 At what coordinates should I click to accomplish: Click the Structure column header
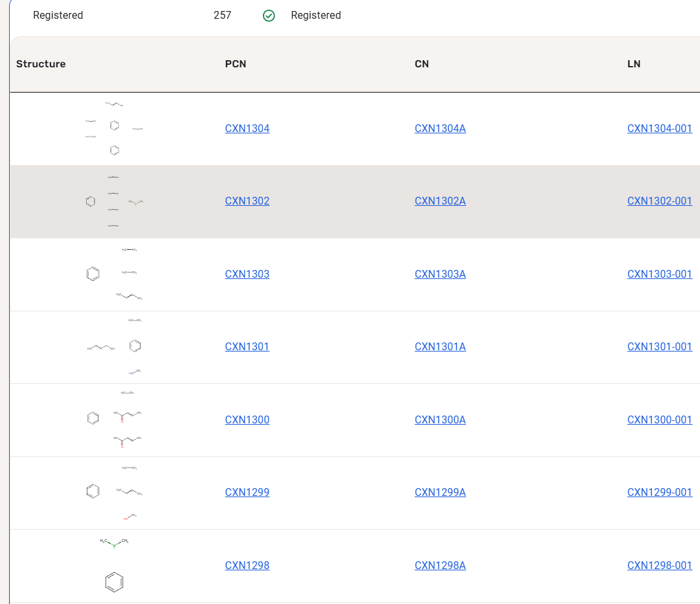(41, 64)
